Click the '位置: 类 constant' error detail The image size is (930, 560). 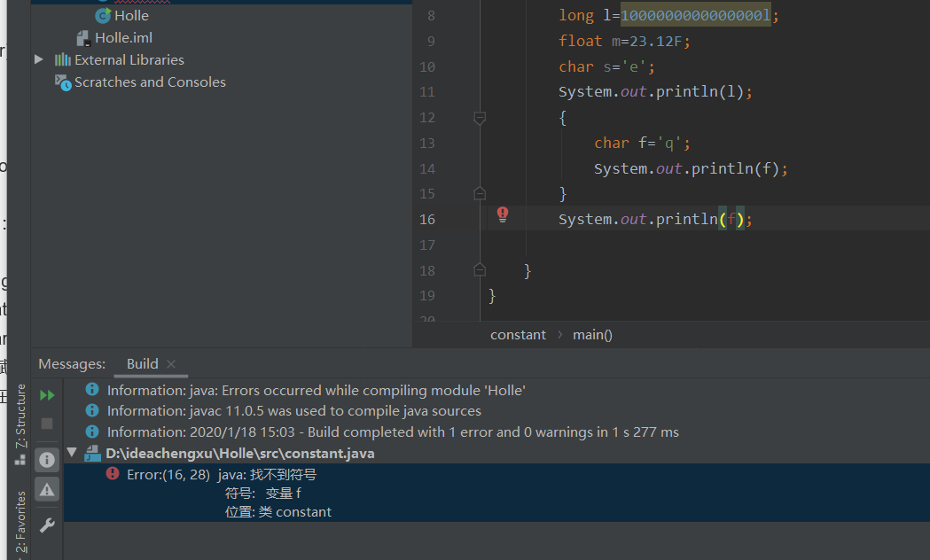[278, 512]
